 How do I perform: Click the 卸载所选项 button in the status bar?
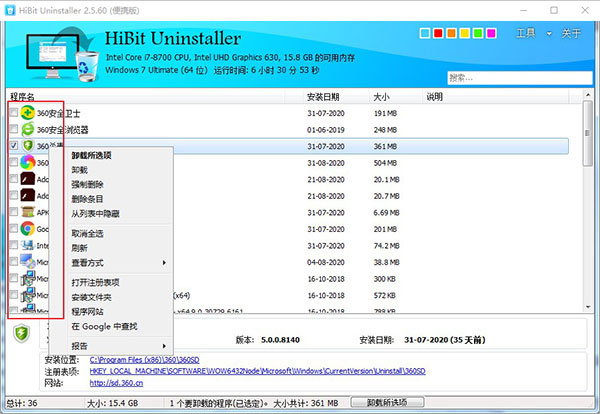pos(387,403)
